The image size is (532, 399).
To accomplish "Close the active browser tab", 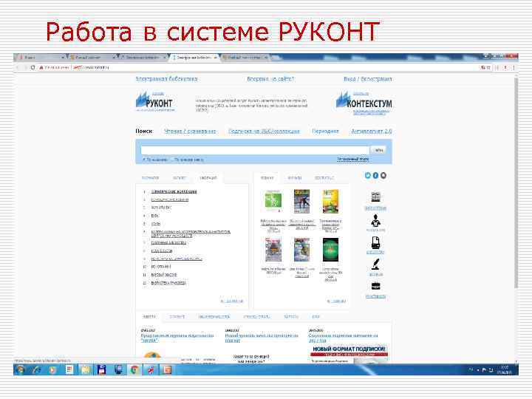I will (215, 58).
